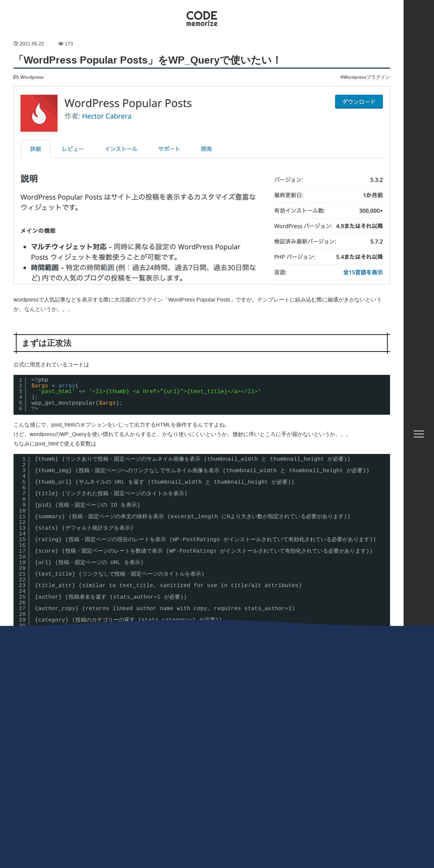The width and height of the screenshot is (434, 868).
Task: Click the eye view-count icon
Action: click(61, 44)
